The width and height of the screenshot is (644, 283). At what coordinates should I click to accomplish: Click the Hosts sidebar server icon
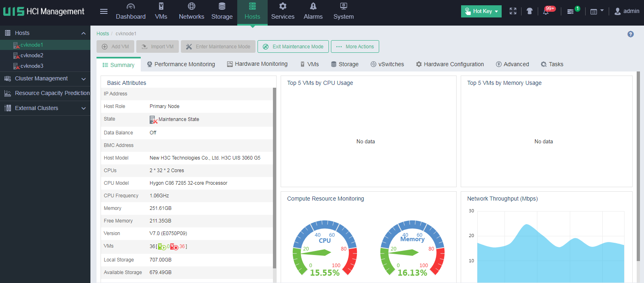(8, 33)
